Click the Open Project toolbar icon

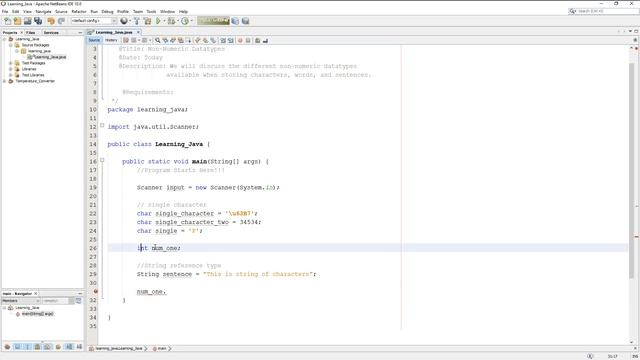(27, 21)
